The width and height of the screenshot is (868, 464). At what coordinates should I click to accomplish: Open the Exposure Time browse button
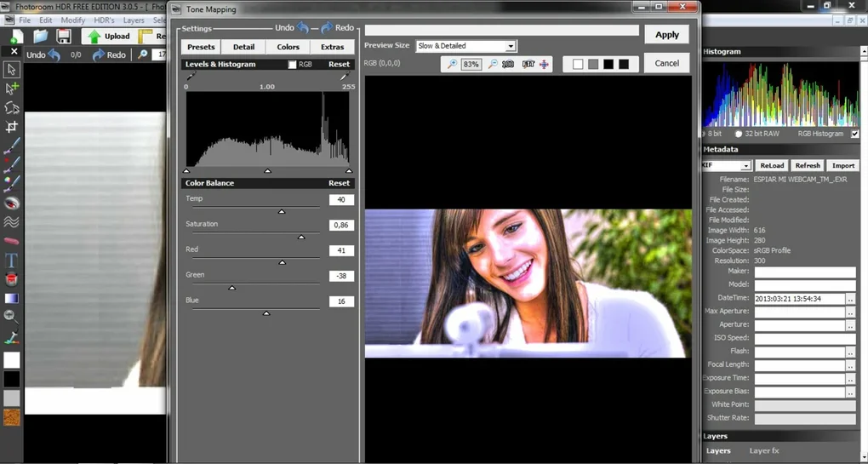(x=850, y=379)
